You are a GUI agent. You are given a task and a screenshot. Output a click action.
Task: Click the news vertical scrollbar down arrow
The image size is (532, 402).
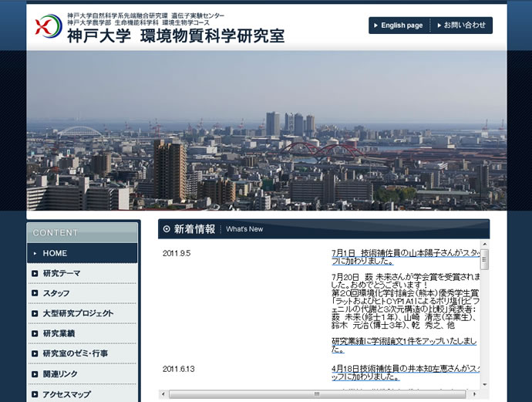tap(484, 385)
